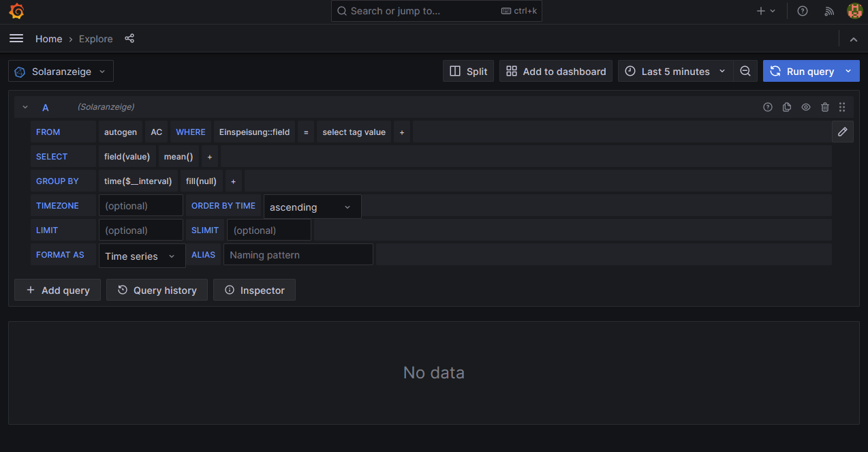868x452 pixels.
Task: Open the help question mark icon in top bar
Action: pyautogui.click(x=803, y=11)
